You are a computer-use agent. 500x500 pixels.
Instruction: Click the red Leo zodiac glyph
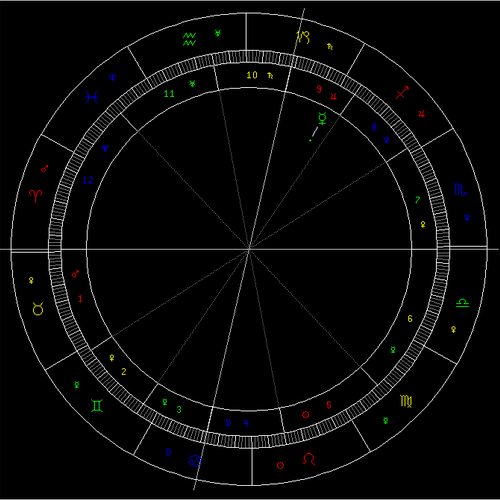(309, 459)
